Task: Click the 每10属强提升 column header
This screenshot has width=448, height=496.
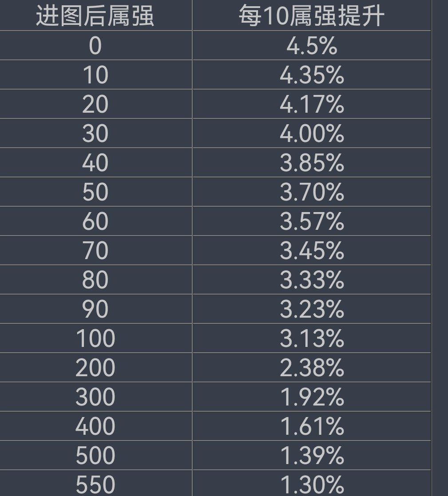Action: click(x=311, y=16)
